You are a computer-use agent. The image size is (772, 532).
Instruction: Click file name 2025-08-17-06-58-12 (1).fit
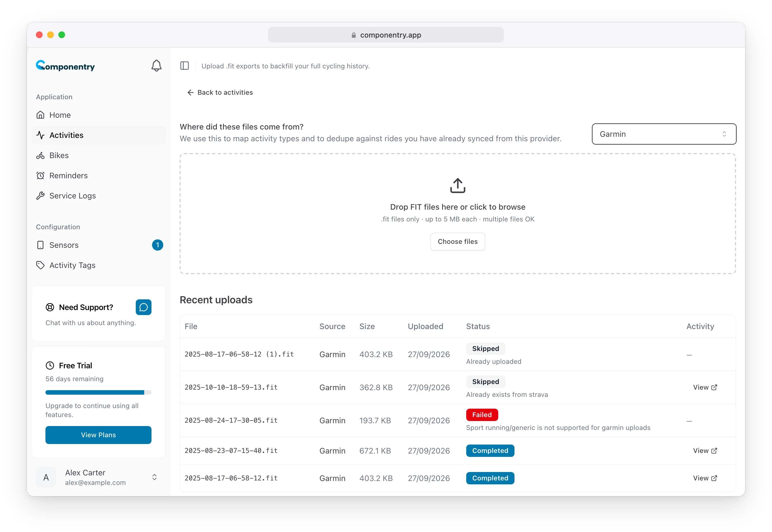[239, 354]
